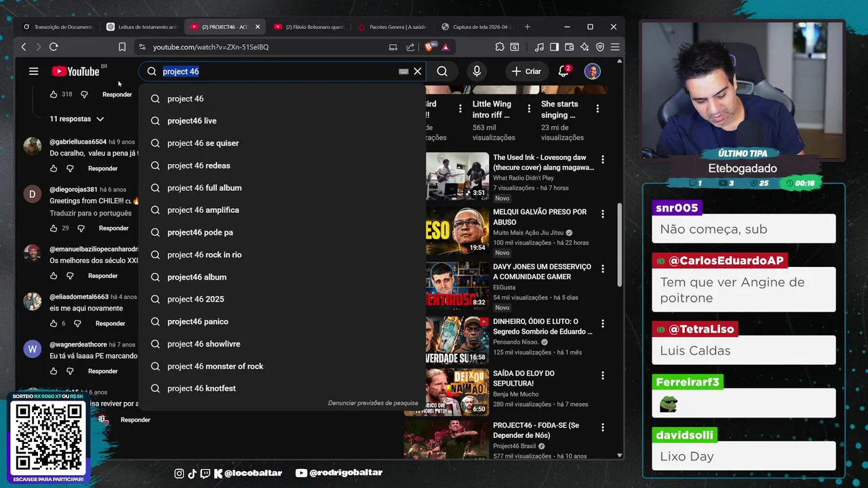Switch to Captura de tela tab
Screen dimensions: 868x488
477,26
